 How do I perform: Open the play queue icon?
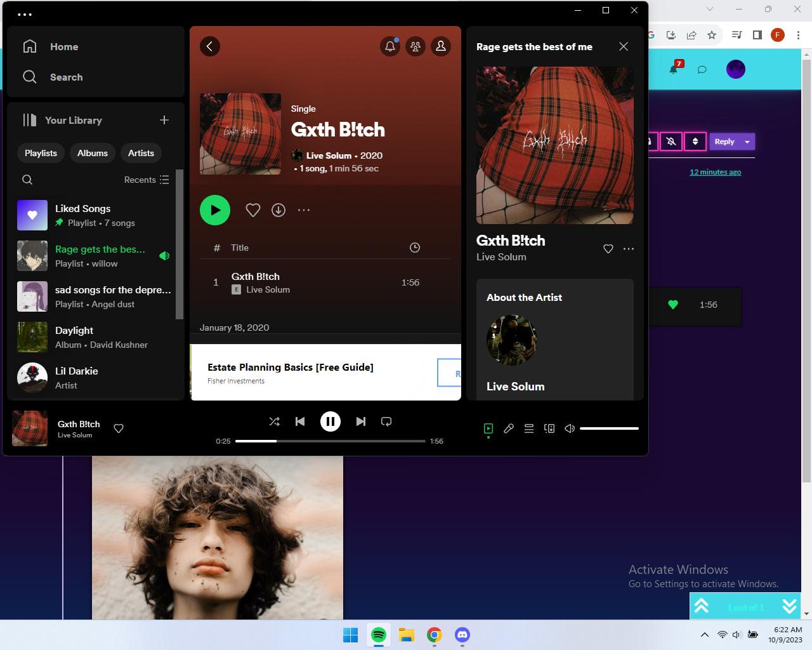pyautogui.click(x=529, y=428)
